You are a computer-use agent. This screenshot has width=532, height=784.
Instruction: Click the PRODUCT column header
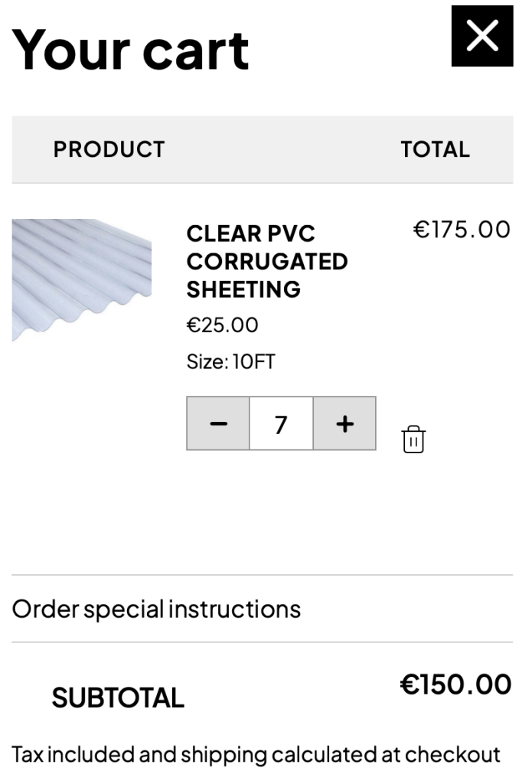point(109,149)
